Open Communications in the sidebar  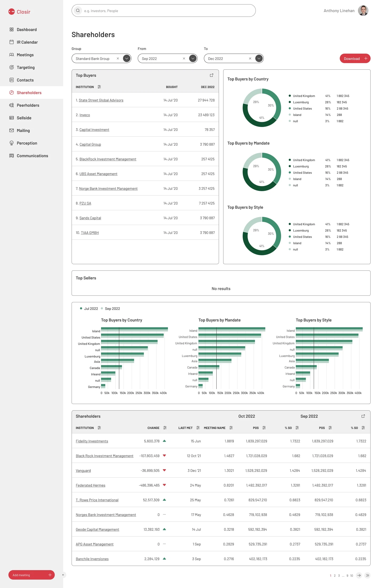(32, 156)
